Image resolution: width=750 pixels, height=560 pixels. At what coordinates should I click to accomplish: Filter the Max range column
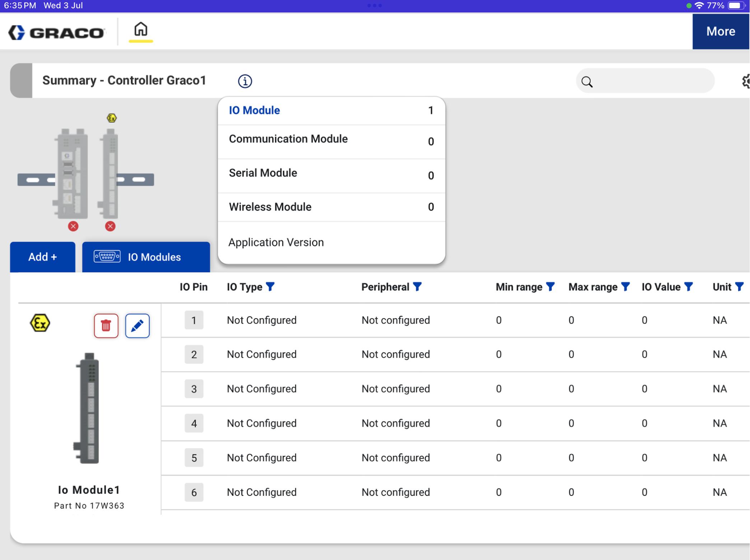[625, 286]
